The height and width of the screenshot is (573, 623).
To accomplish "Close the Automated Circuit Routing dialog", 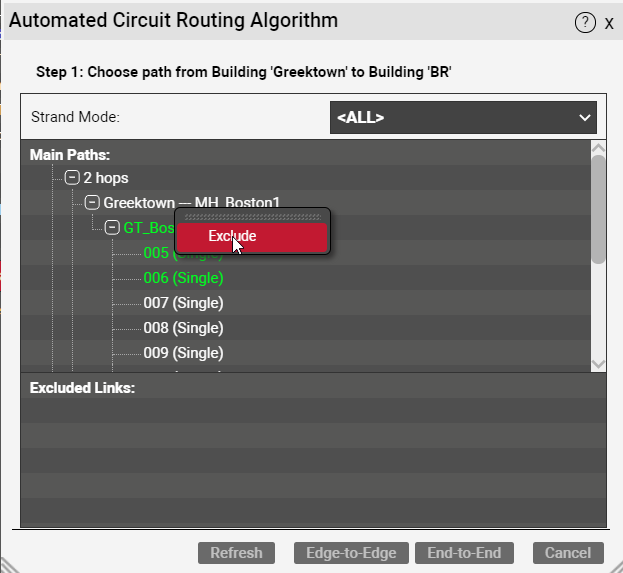I will pyautogui.click(x=609, y=23).
